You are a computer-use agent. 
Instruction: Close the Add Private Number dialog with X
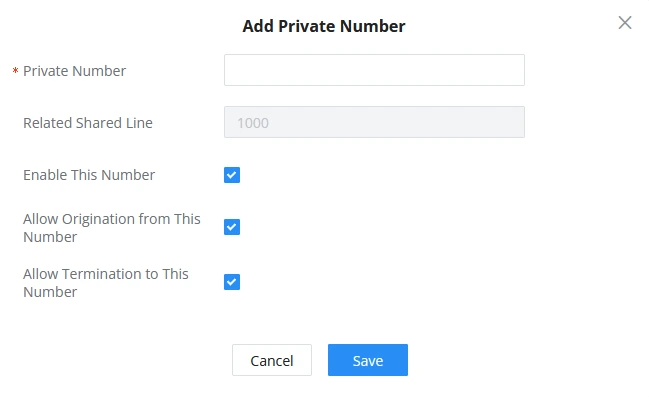(x=625, y=23)
